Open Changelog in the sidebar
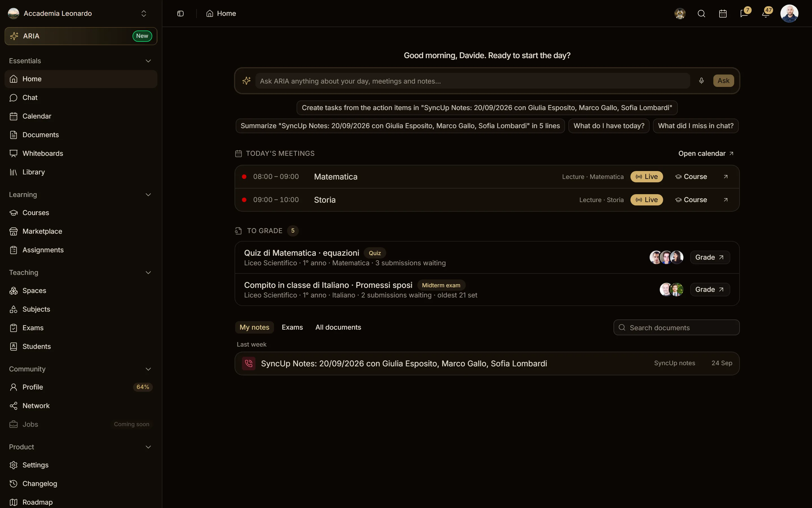The image size is (812, 508). 81,483
